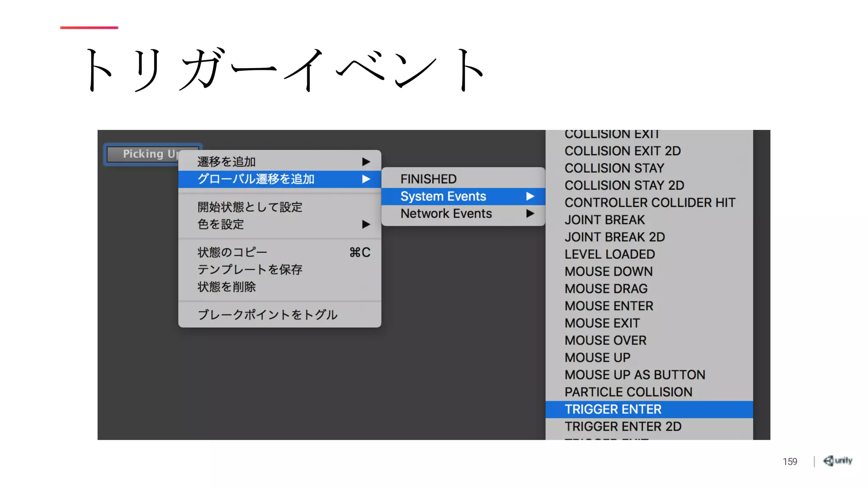Expand the 色を設定 submenu arrow
868x488 pixels.
pos(366,225)
